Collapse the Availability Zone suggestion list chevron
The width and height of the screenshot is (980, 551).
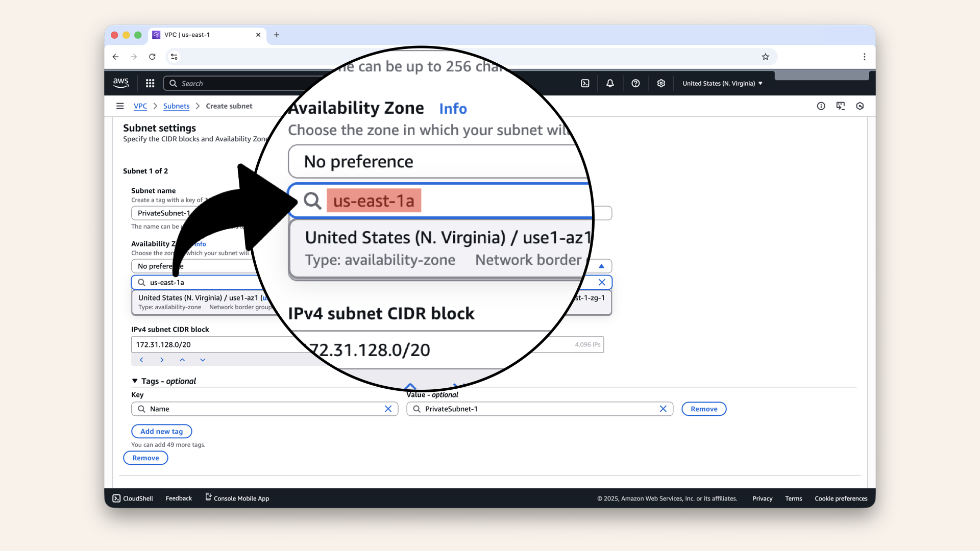(602, 266)
